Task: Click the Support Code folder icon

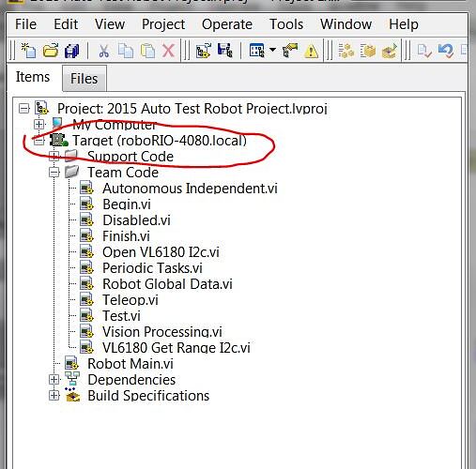Action: [71, 156]
